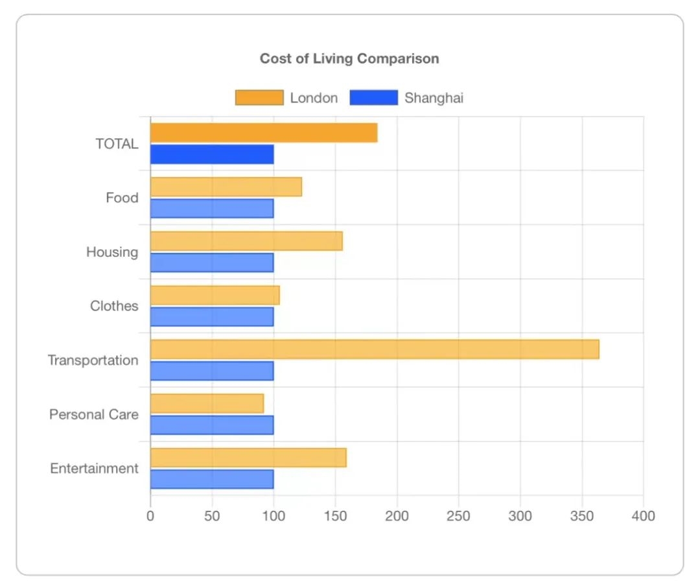Select the London legend label

click(314, 97)
